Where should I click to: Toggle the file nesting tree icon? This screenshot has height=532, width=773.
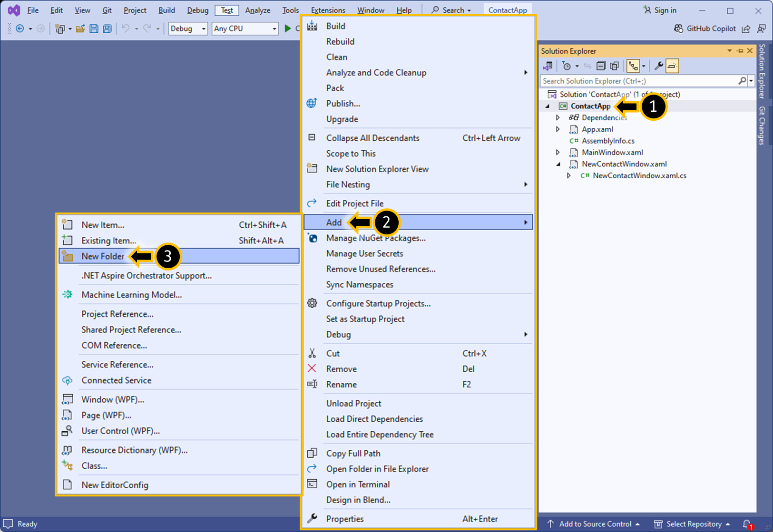click(x=633, y=66)
